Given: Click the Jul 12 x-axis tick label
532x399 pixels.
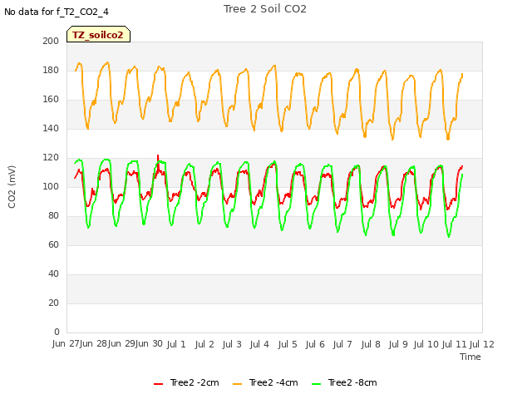Looking at the screenshot, I should (x=482, y=344).
